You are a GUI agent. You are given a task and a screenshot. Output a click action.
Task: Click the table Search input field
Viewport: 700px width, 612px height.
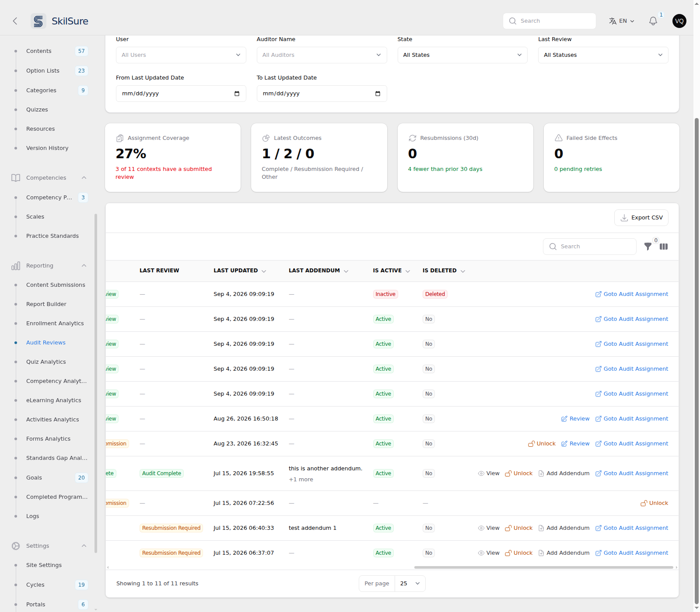590,247
